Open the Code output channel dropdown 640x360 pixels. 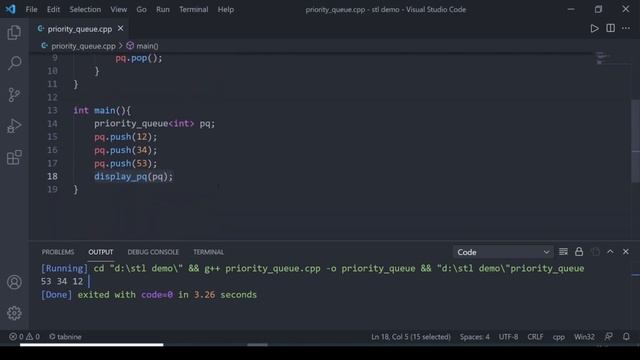(x=503, y=252)
